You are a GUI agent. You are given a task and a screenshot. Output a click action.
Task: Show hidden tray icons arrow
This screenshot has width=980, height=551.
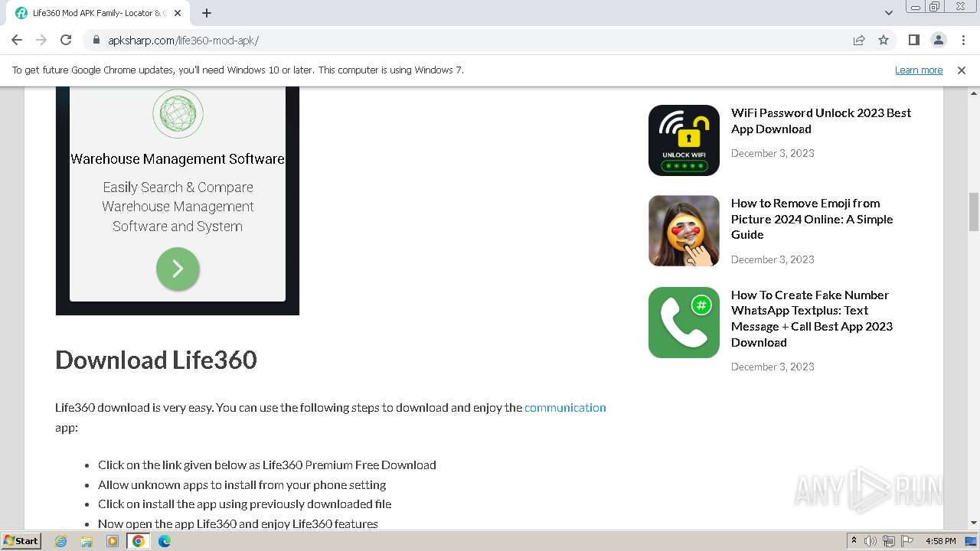tap(854, 541)
